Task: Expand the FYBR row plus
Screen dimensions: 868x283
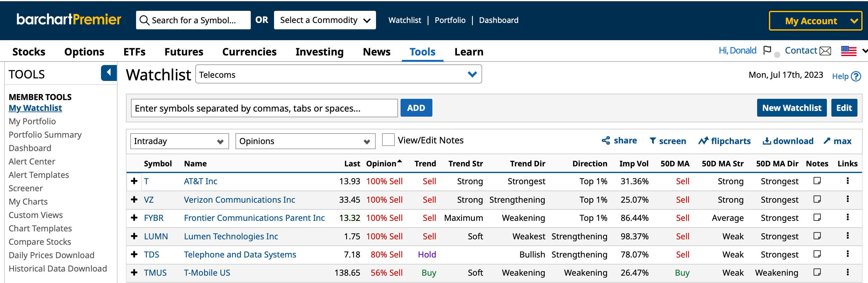Action: coord(134,218)
